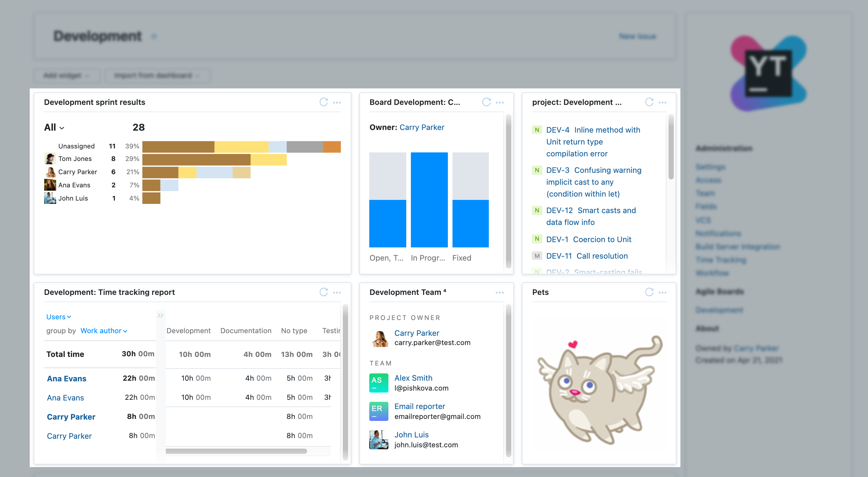Refresh the Development sprint results widget
Image resolution: width=868 pixels, height=477 pixels.
(323, 102)
